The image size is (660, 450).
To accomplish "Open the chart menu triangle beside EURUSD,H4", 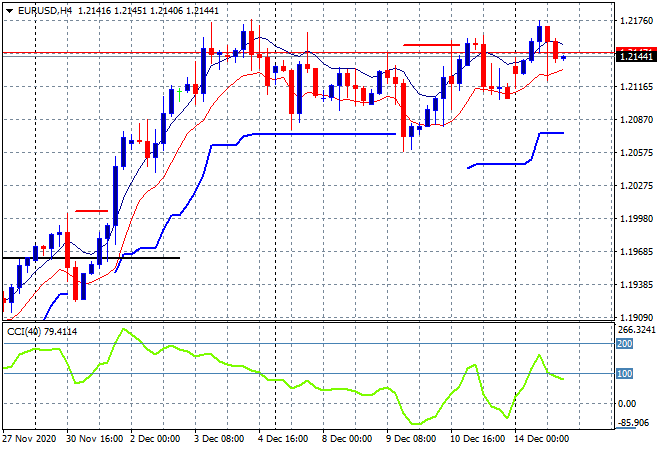I will (x=9, y=11).
